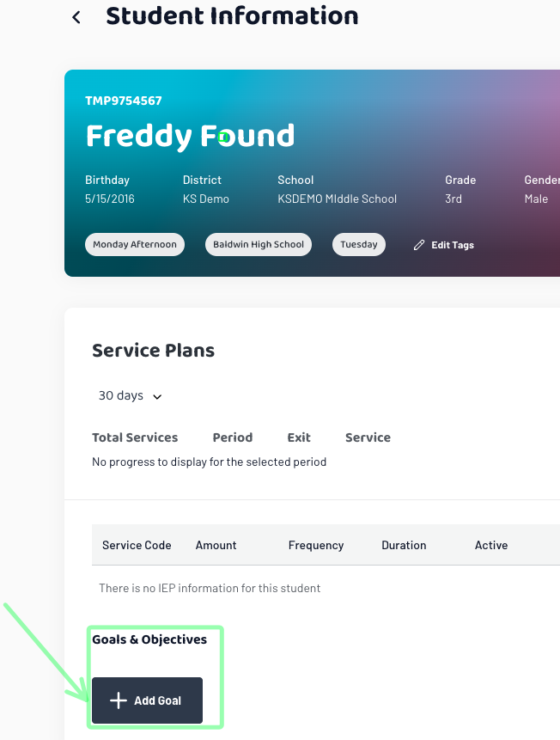
Task: Click the Active column header
Action: (x=491, y=545)
